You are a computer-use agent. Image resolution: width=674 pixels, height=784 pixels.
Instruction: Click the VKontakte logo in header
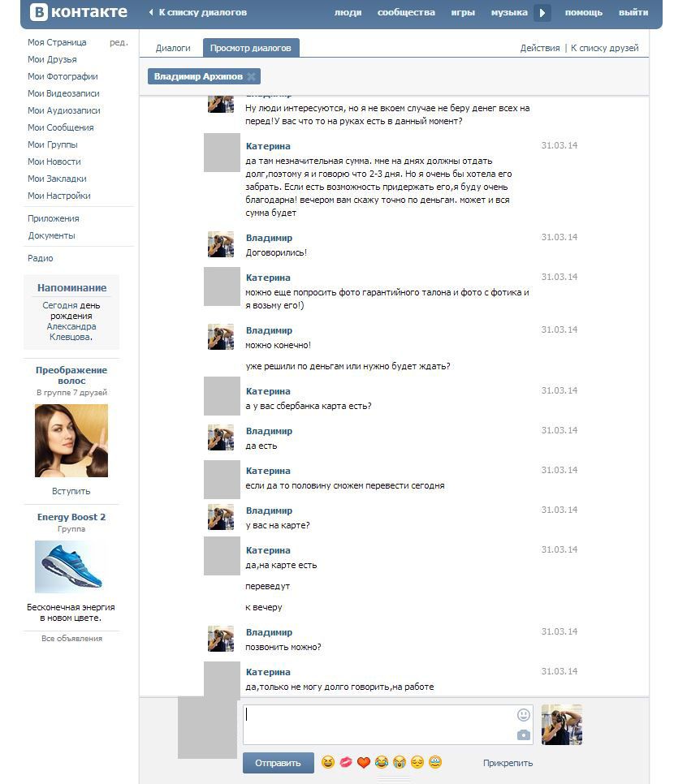tap(79, 12)
